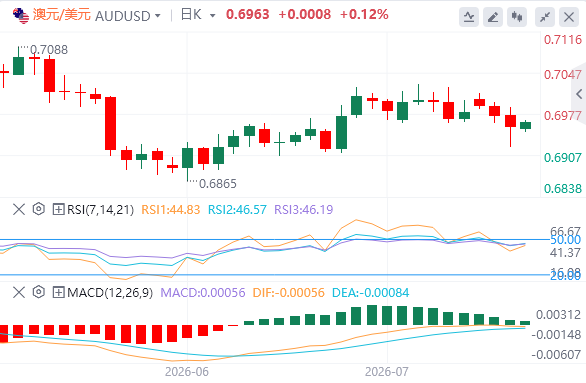Expand the RSI panel with plus icon
586x383 pixels.
coord(58,209)
